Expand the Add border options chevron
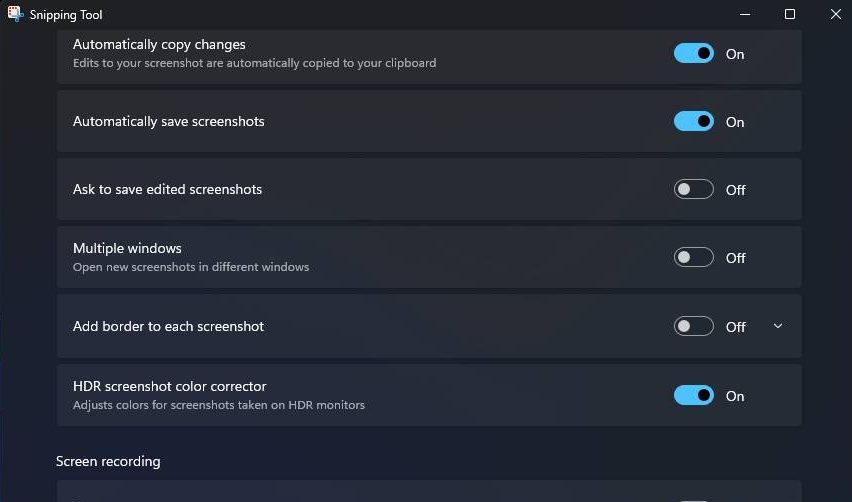The width and height of the screenshot is (852, 502). (778, 326)
